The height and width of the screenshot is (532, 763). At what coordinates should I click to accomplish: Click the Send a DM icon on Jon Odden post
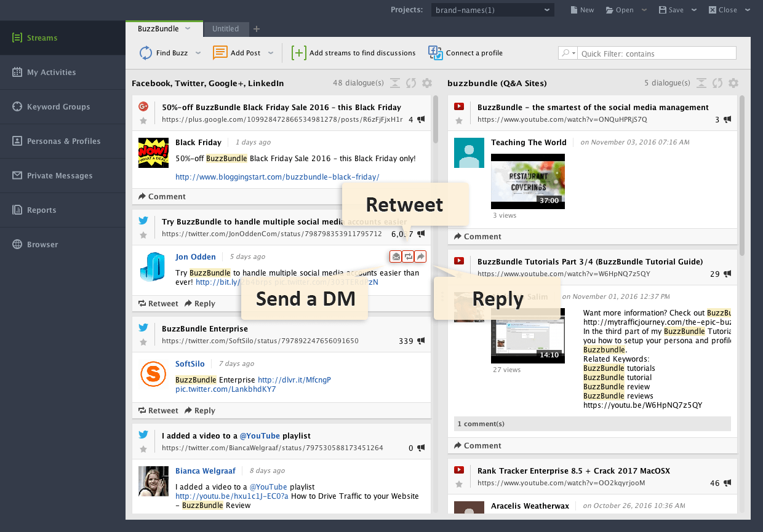(396, 256)
